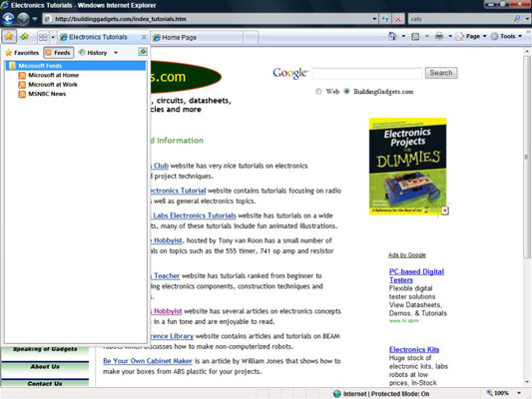The image size is (532, 399).
Task: Open the Microsoft at Work feed
Action: (53, 85)
